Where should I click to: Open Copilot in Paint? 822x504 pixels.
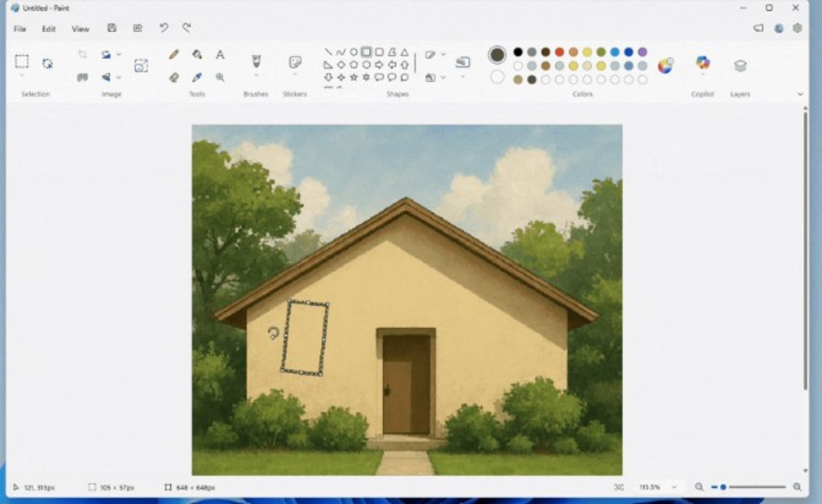[x=703, y=64]
